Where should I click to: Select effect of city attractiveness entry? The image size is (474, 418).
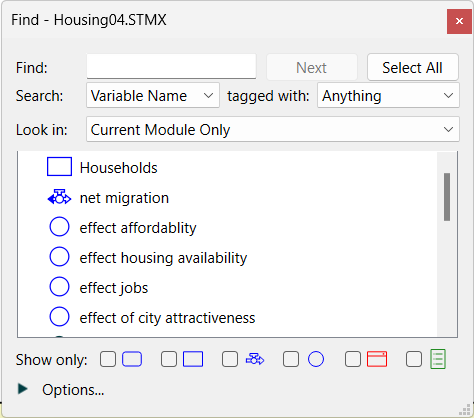click(167, 318)
